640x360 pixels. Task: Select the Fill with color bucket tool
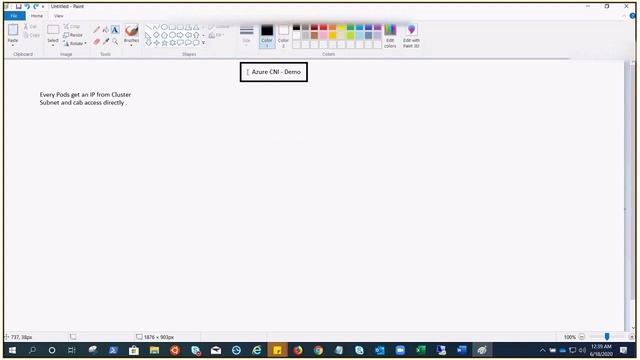tap(106, 30)
